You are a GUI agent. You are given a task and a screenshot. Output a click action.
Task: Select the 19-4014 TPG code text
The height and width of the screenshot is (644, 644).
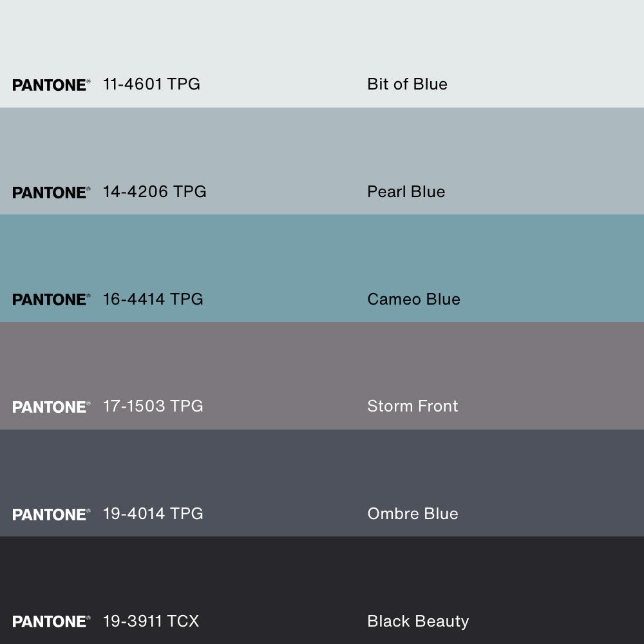click(153, 514)
